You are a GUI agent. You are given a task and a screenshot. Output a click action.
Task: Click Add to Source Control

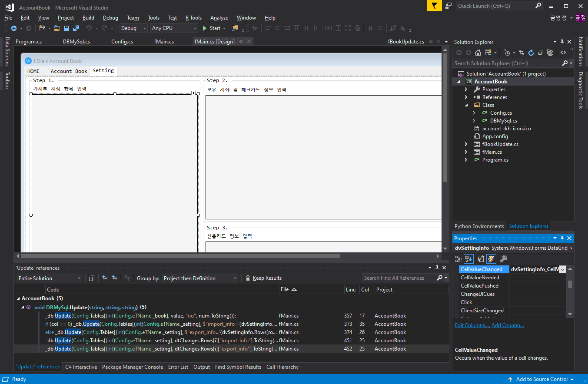tap(542, 379)
